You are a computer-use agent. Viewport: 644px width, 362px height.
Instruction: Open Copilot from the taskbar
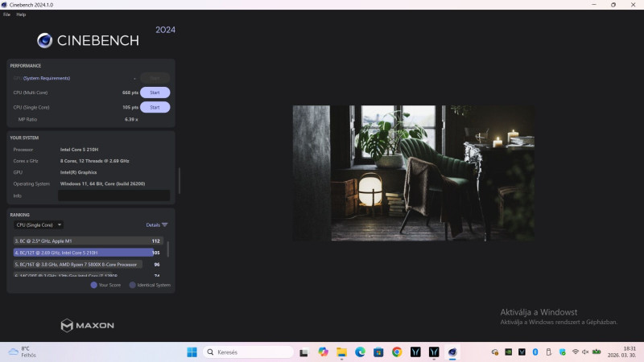(323, 352)
